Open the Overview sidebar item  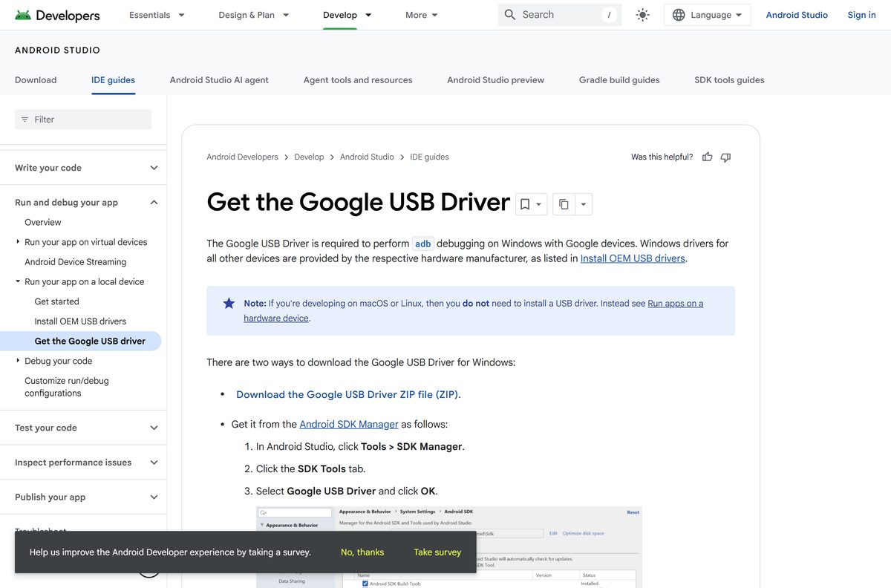click(x=43, y=223)
